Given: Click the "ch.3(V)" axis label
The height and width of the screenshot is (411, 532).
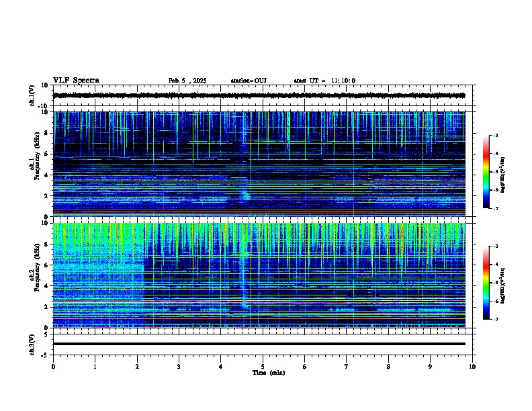Looking at the screenshot, I should coord(32,345).
